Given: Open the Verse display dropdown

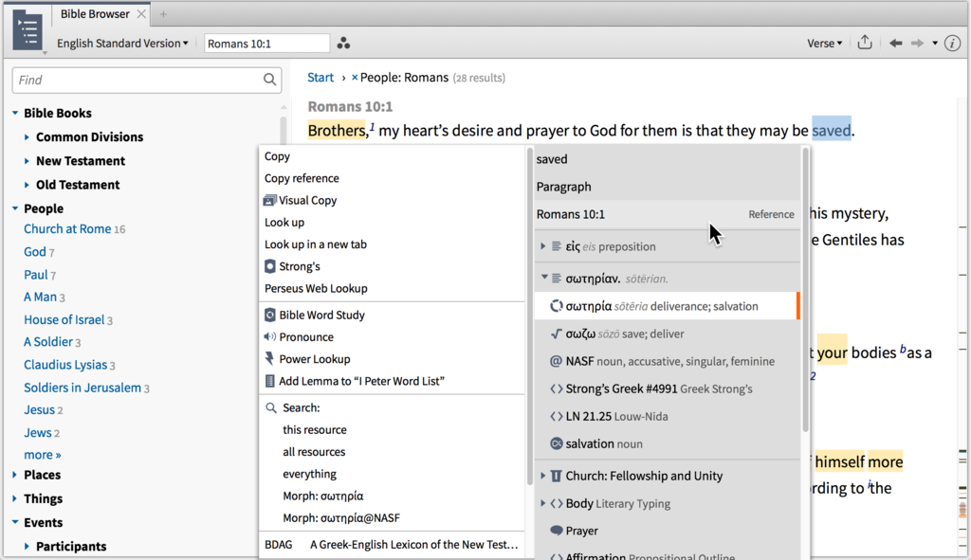Looking at the screenshot, I should [x=824, y=44].
